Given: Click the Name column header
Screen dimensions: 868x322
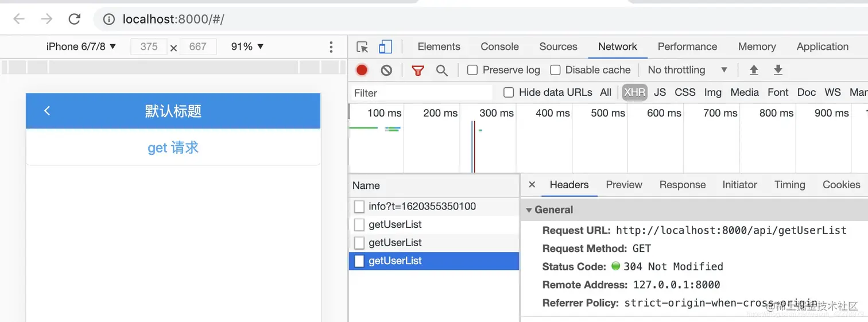Looking at the screenshot, I should pyautogui.click(x=434, y=185).
